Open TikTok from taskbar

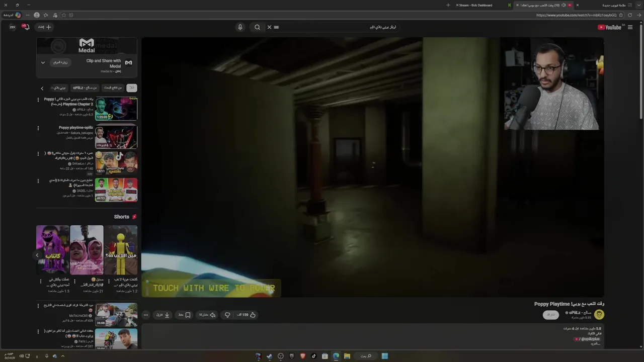(314, 356)
